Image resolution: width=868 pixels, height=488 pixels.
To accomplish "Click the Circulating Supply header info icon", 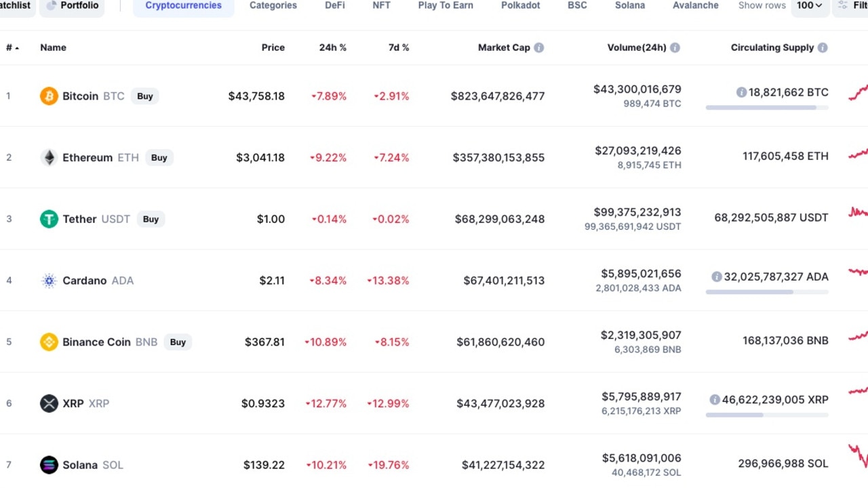I will (x=823, y=47).
